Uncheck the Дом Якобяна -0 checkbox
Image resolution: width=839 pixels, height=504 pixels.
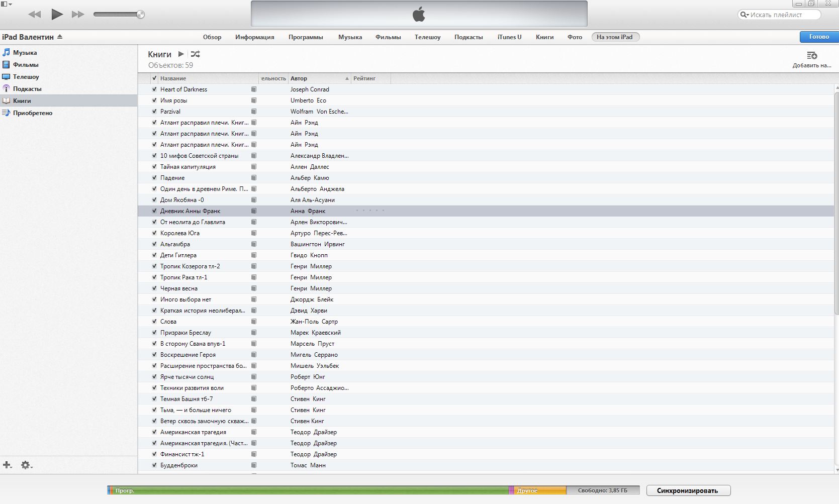pyautogui.click(x=154, y=200)
